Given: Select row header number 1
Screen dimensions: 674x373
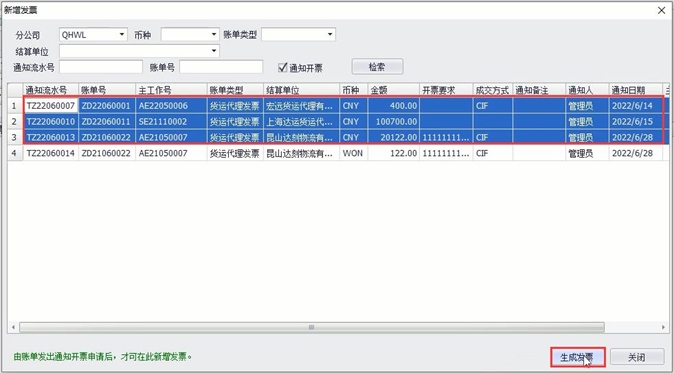Looking at the screenshot, I should click(15, 106).
